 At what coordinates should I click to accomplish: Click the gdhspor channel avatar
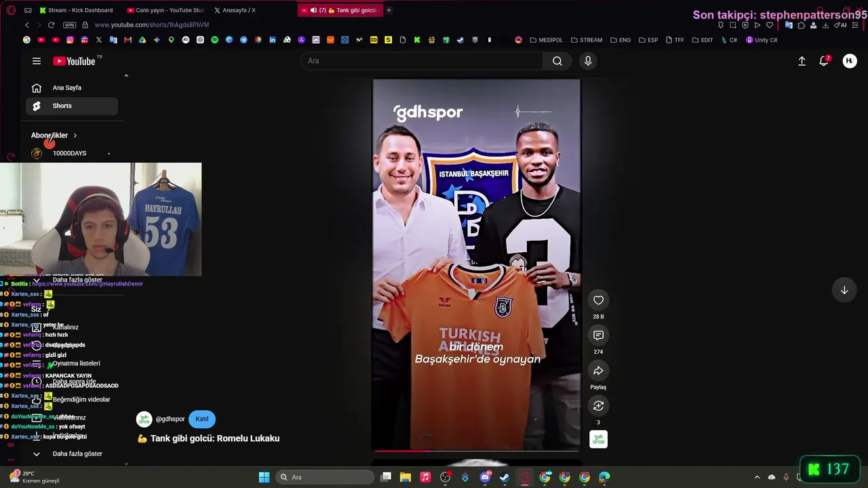click(x=144, y=419)
